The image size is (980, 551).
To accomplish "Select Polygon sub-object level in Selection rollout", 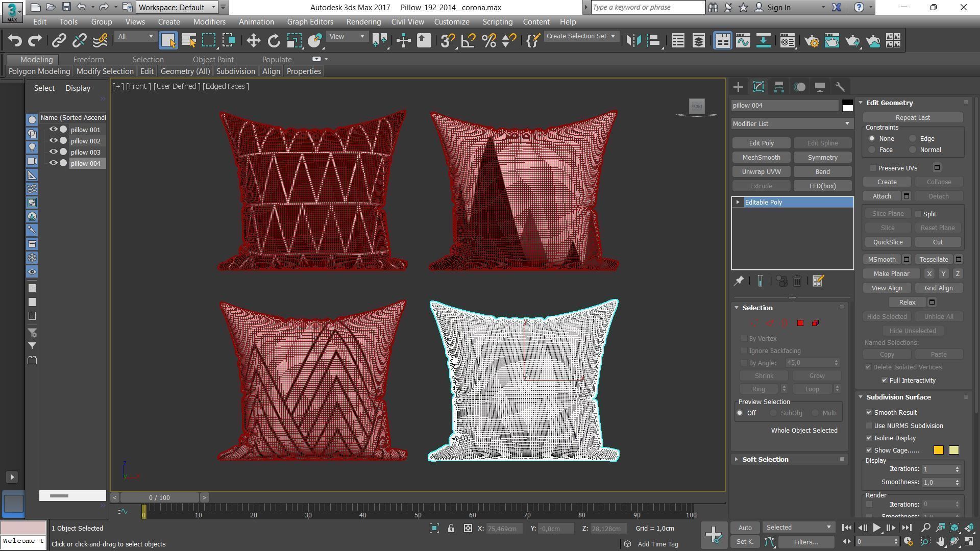I will click(800, 323).
